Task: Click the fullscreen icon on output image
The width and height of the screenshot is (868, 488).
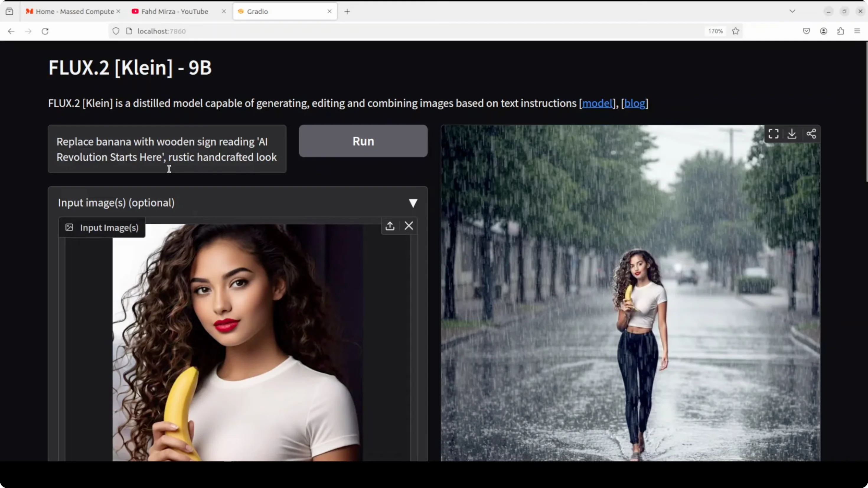Action: (x=773, y=134)
